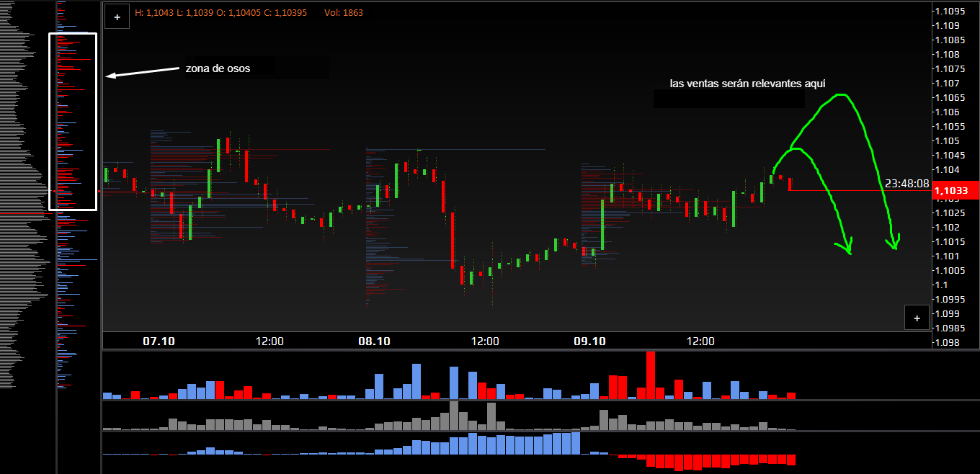Click the 23:48:08 candle countdown timer

(906, 184)
